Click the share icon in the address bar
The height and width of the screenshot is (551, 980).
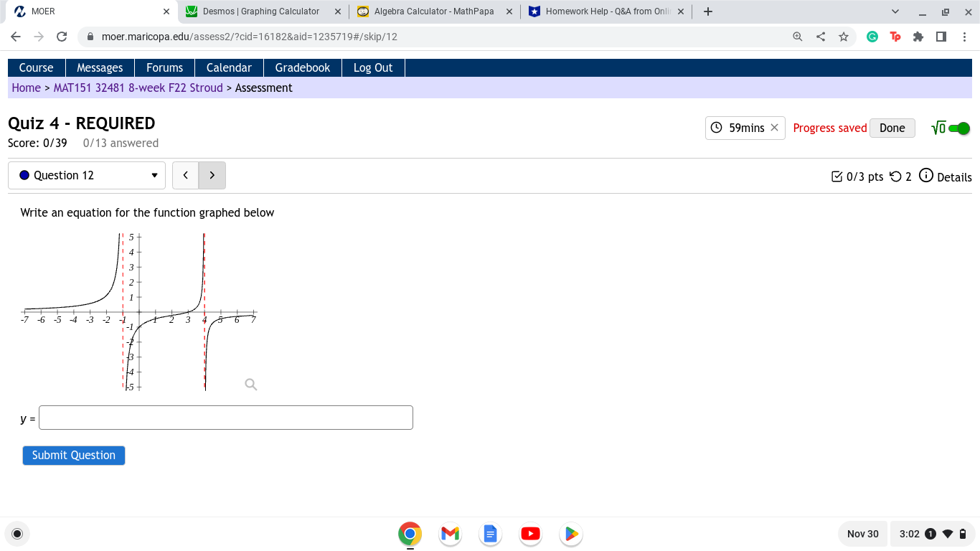(820, 37)
